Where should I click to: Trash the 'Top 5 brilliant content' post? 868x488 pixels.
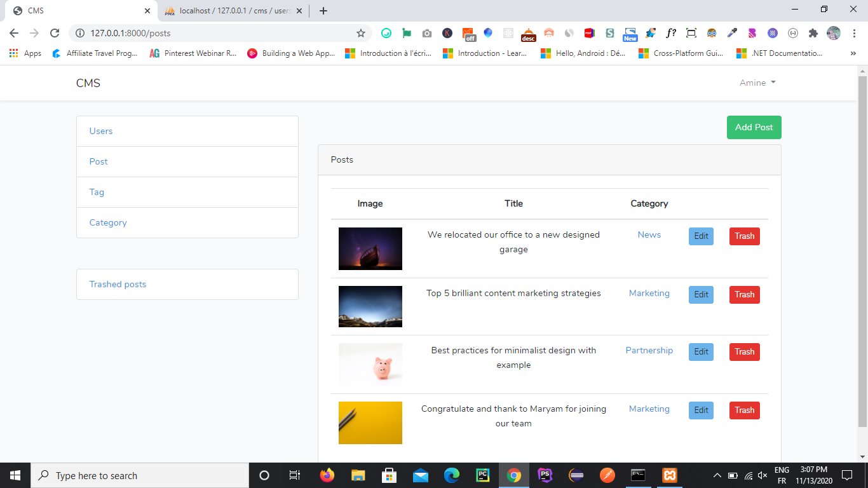(x=745, y=294)
